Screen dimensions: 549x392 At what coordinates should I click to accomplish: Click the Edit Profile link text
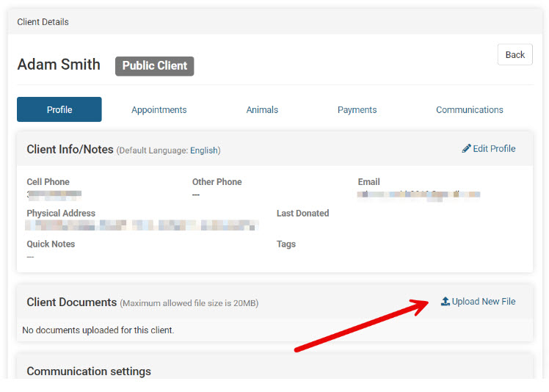click(x=494, y=148)
